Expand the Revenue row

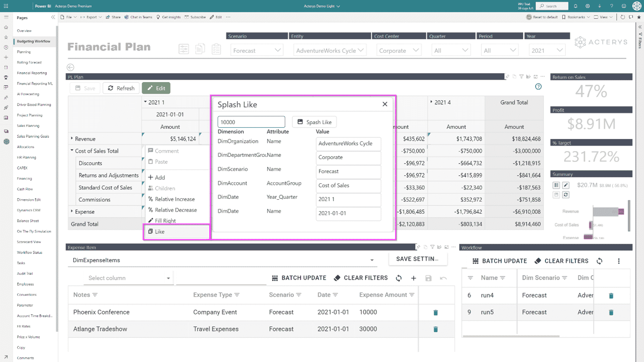[72, 139]
